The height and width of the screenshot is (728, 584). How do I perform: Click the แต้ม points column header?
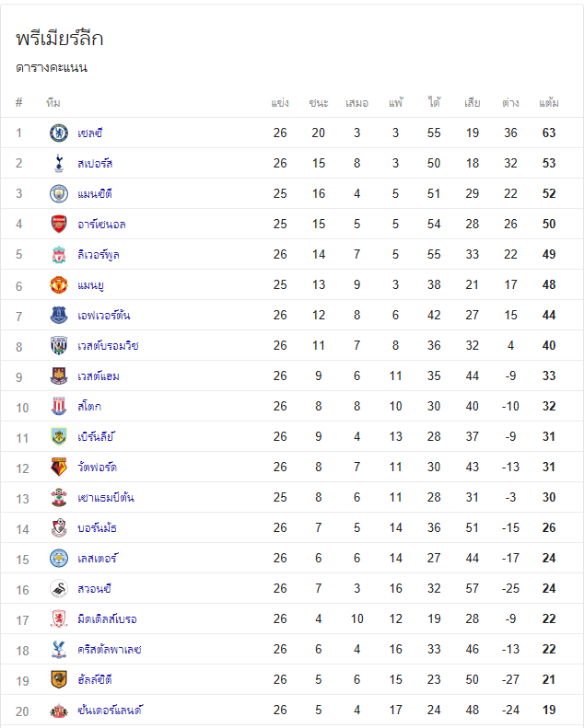(549, 102)
